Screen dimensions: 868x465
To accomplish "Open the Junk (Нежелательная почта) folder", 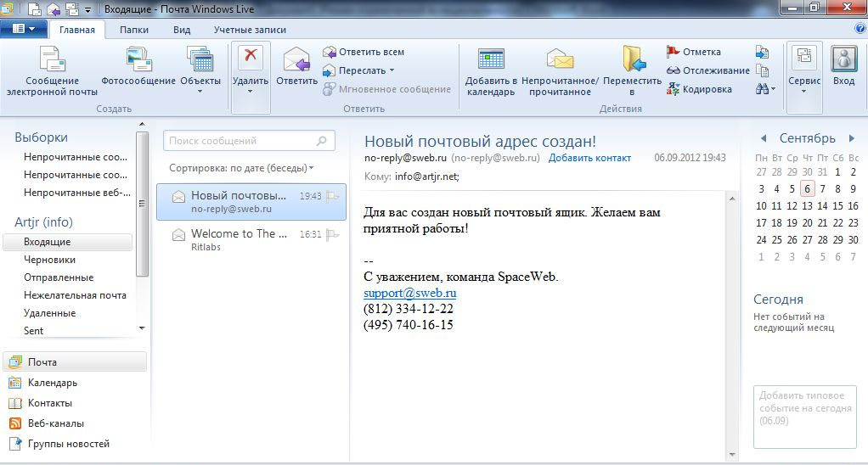I will (75, 295).
